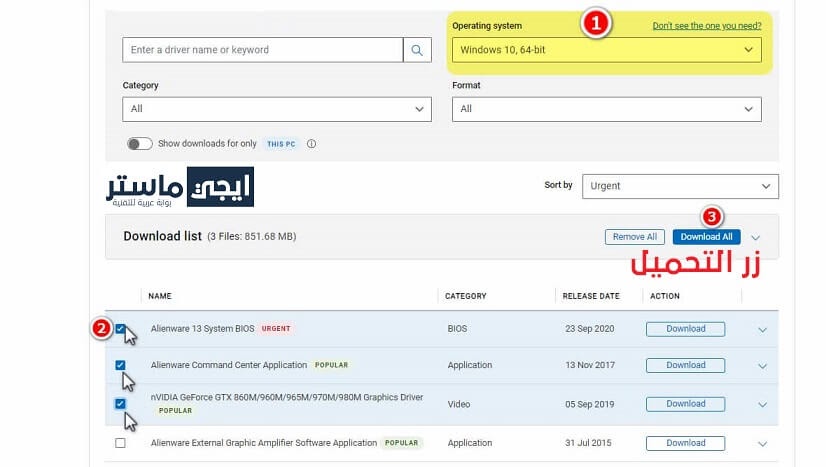Uncheck the Alienware 13 System BIOS checkbox
Screen dimensions: 826x467
pos(120,329)
